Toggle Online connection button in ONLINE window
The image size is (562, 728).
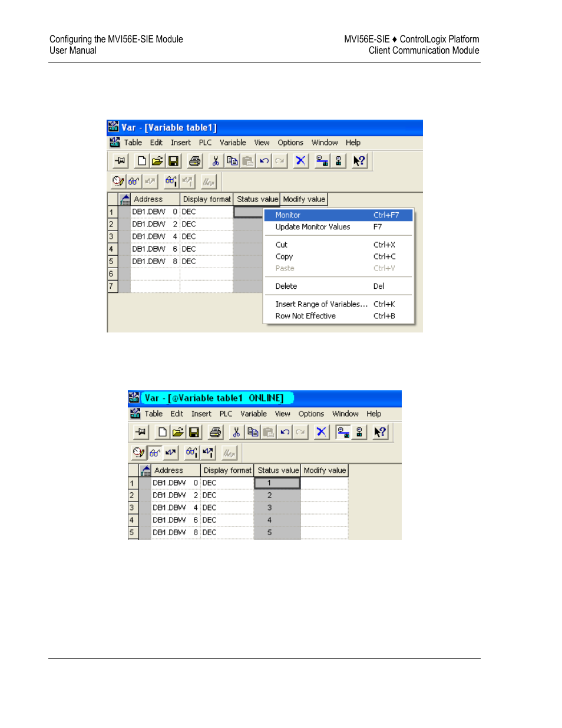[343, 432]
